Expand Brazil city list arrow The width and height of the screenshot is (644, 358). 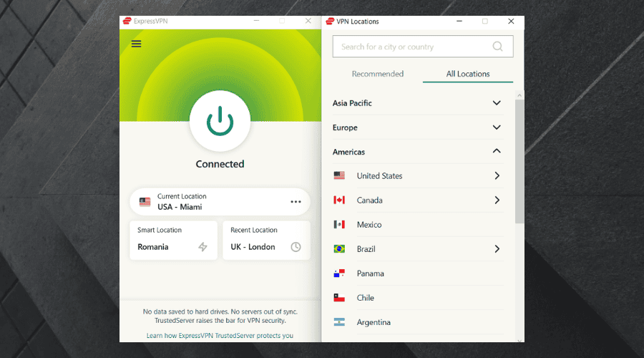click(497, 249)
